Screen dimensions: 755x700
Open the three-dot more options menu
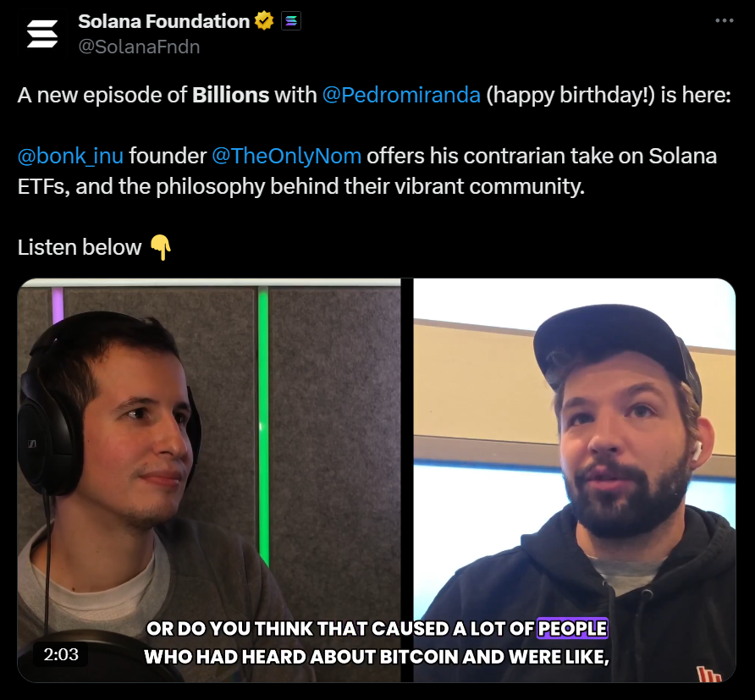pos(725,20)
